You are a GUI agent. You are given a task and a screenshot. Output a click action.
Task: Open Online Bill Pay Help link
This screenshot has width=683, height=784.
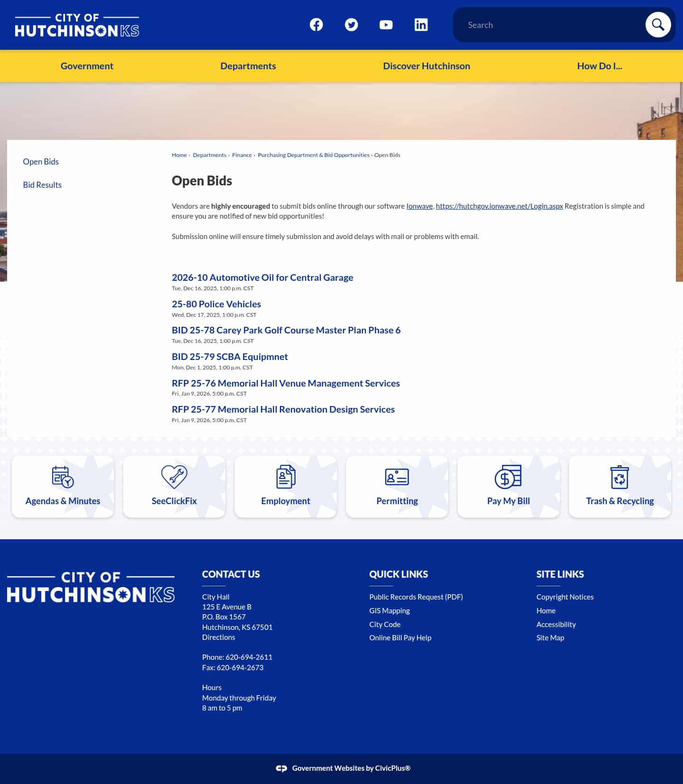pyautogui.click(x=400, y=638)
